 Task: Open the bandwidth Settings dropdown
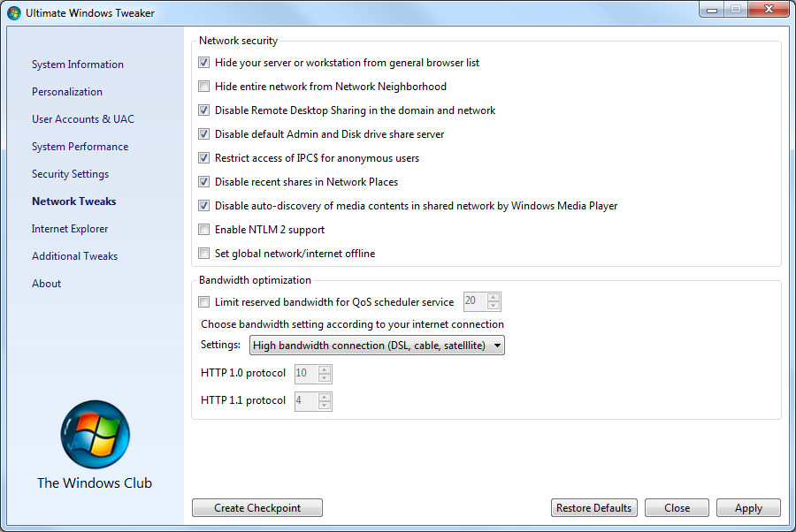[x=377, y=346]
